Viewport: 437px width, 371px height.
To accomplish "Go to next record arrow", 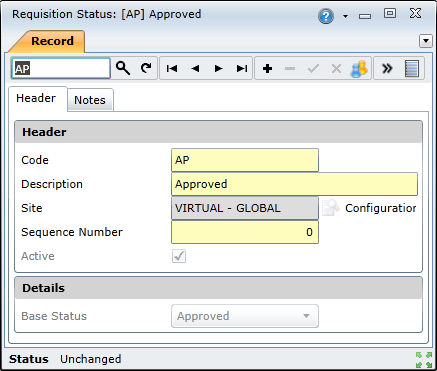I will (x=218, y=69).
